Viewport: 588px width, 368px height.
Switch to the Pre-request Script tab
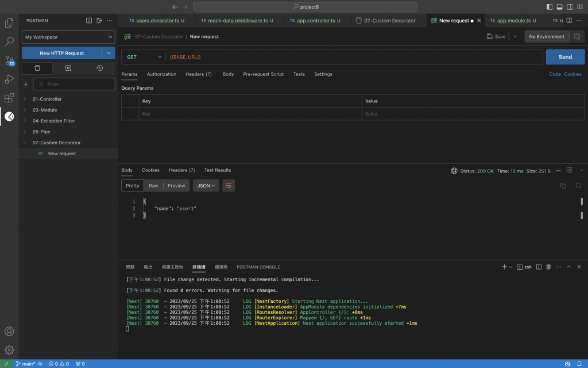(x=263, y=74)
